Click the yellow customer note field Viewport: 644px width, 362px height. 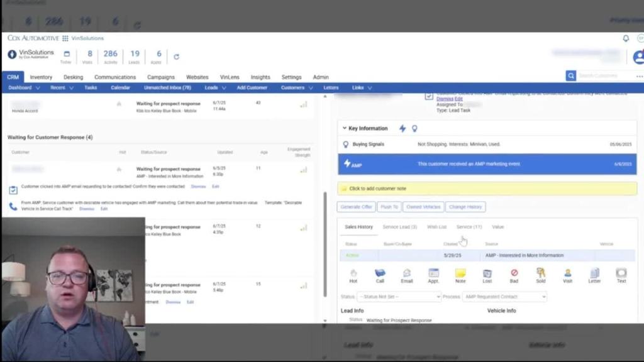pos(487,189)
